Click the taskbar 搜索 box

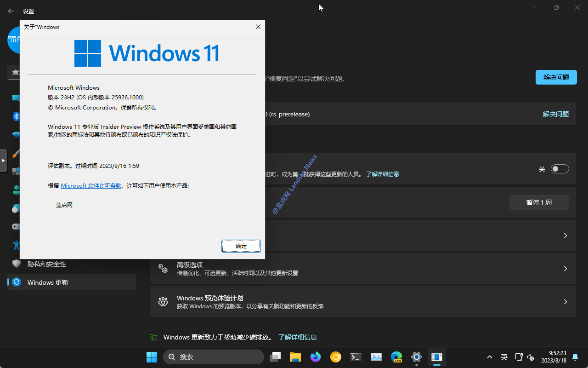pos(214,357)
